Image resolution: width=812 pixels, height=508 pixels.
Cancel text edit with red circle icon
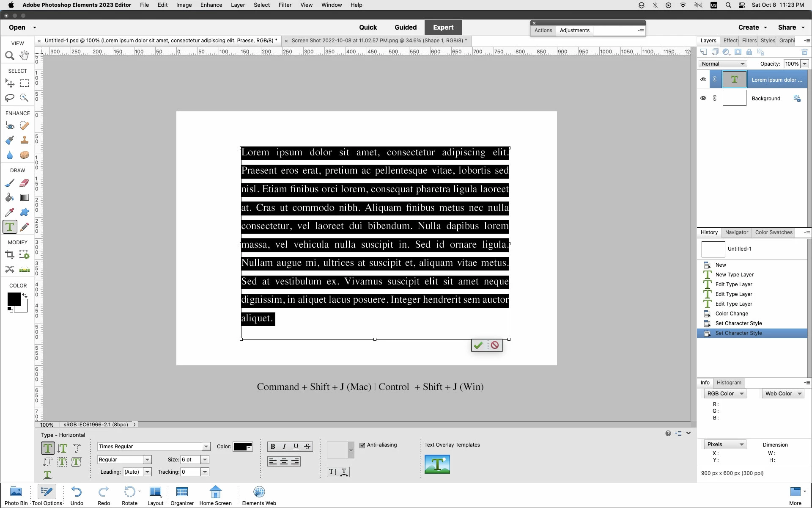(494, 345)
